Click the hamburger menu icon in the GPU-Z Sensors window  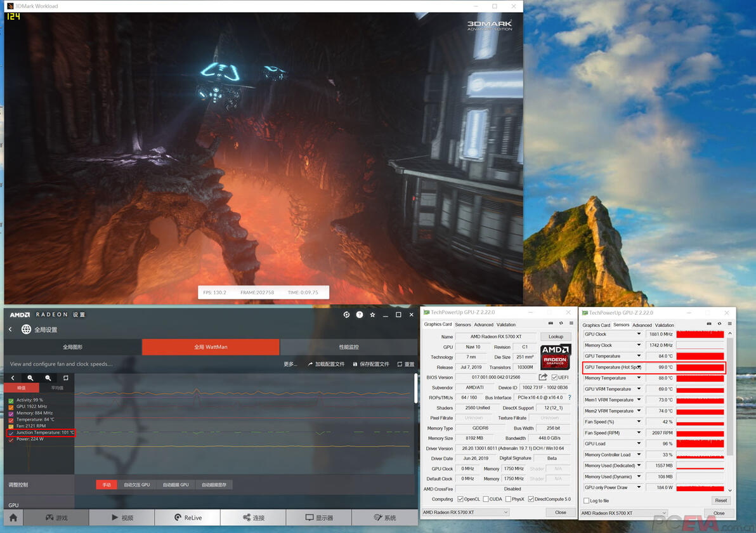pyautogui.click(x=729, y=324)
